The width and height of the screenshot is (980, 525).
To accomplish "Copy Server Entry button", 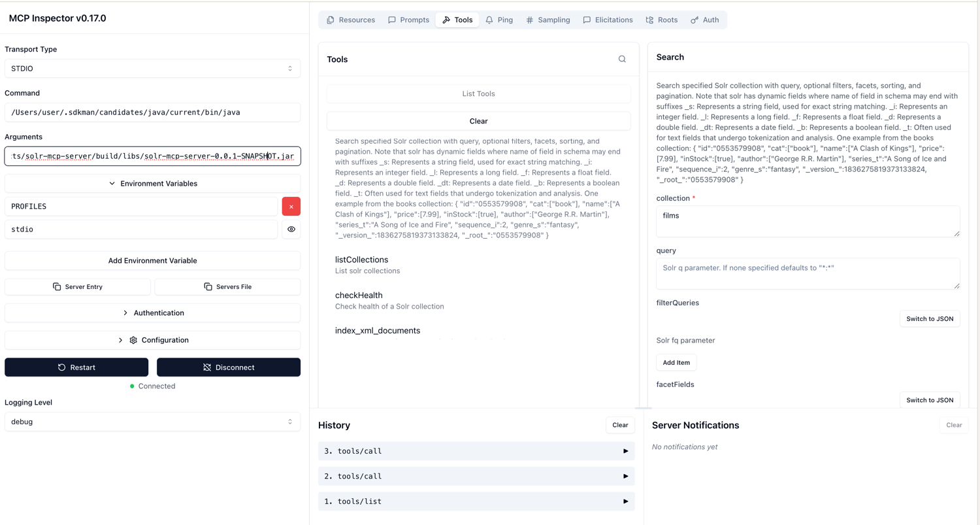I will pos(77,287).
